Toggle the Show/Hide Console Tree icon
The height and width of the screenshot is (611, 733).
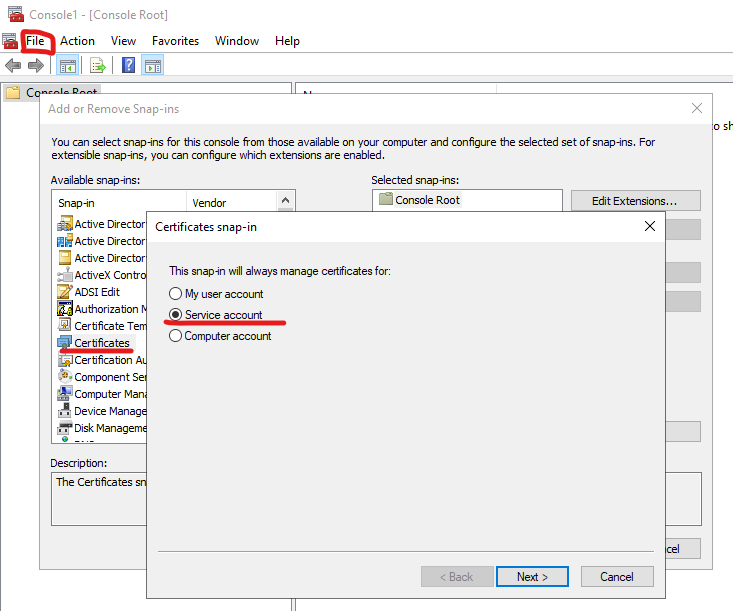point(68,66)
